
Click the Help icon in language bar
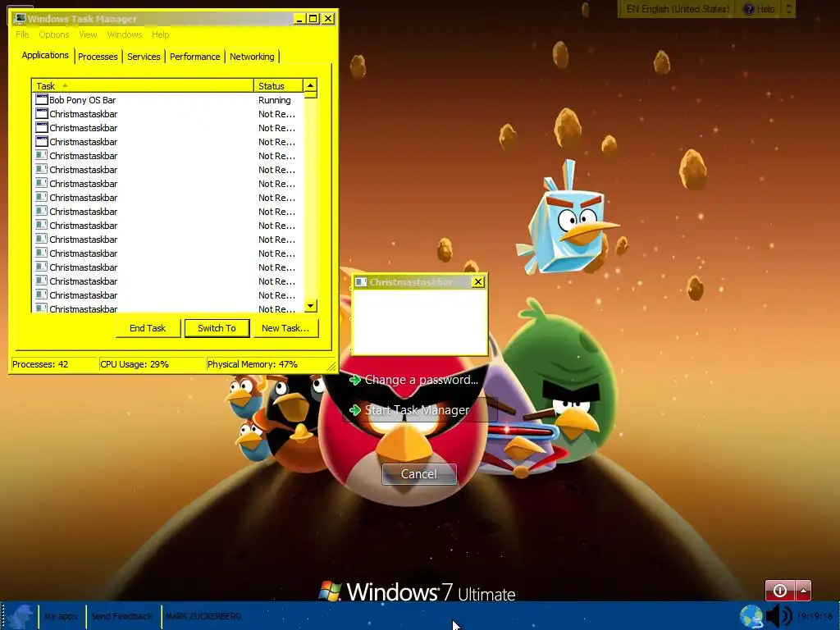pos(749,9)
